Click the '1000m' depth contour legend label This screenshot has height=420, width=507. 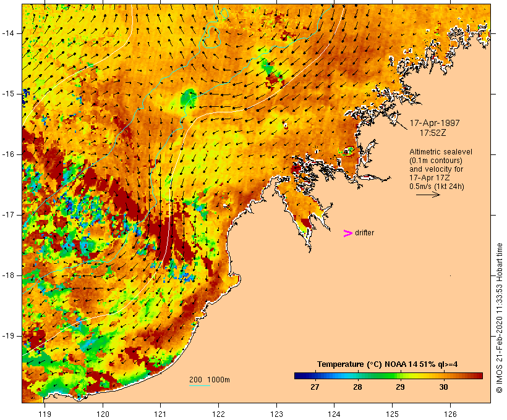pyautogui.click(x=219, y=380)
